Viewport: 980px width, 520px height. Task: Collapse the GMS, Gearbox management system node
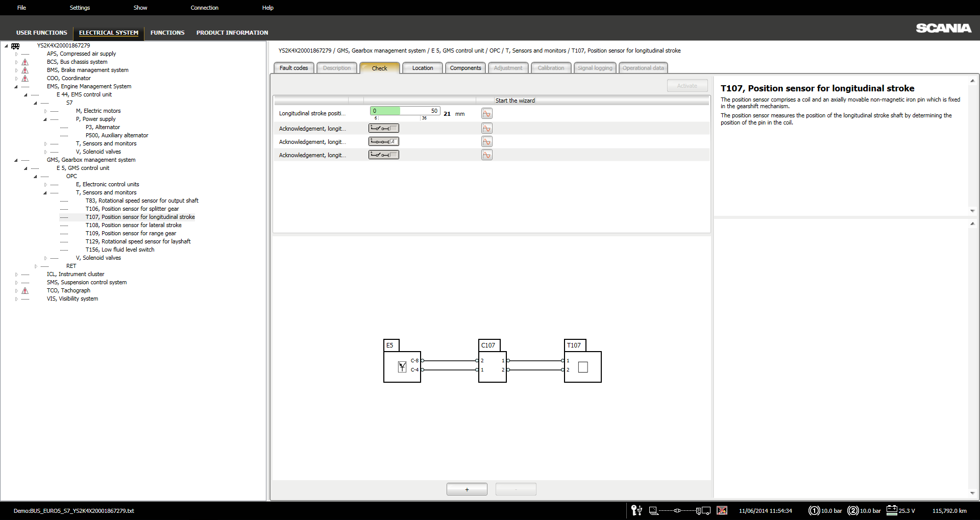click(16, 160)
